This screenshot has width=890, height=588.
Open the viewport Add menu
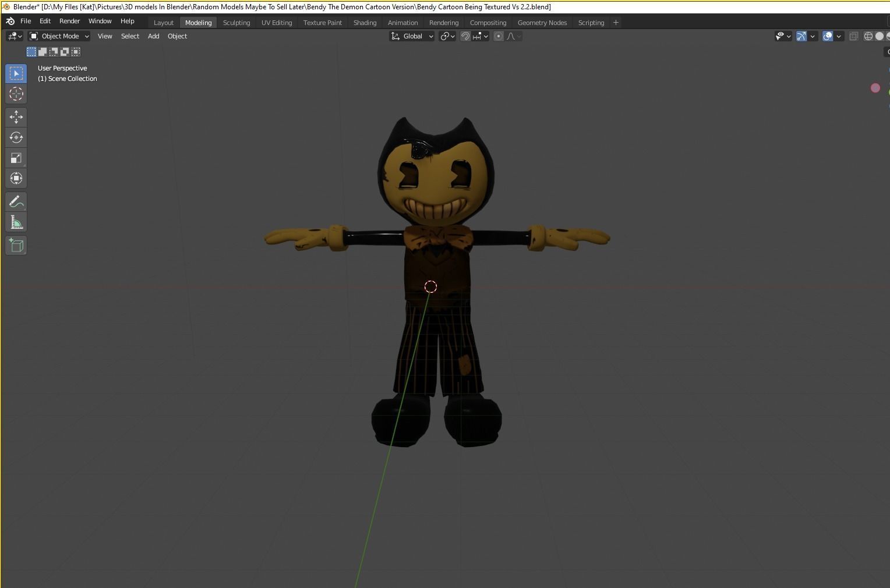[153, 36]
